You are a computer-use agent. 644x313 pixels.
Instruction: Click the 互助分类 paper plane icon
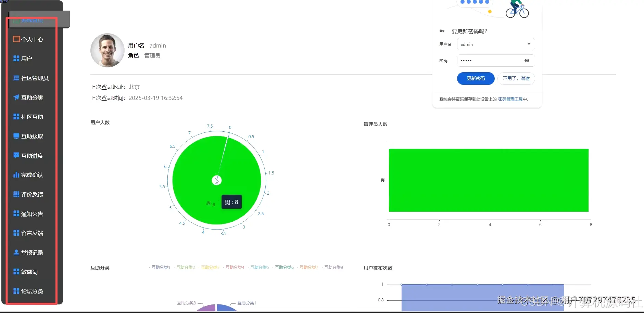16,97
